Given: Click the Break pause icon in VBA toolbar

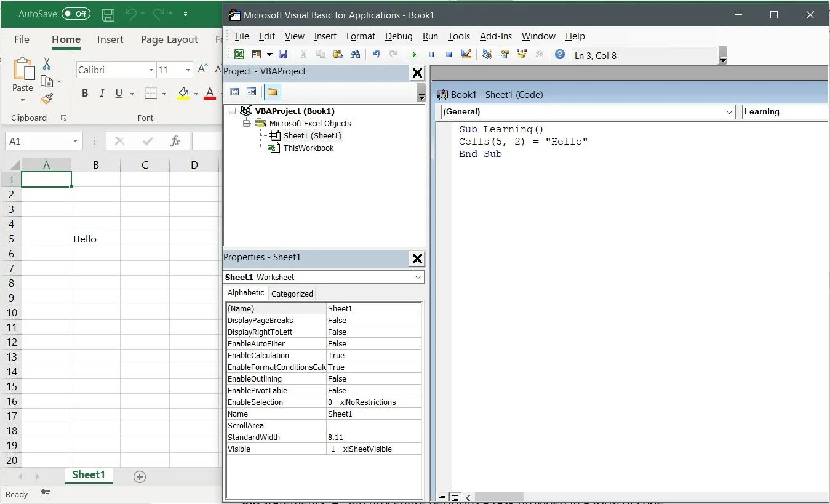Looking at the screenshot, I should click(x=431, y=55).
